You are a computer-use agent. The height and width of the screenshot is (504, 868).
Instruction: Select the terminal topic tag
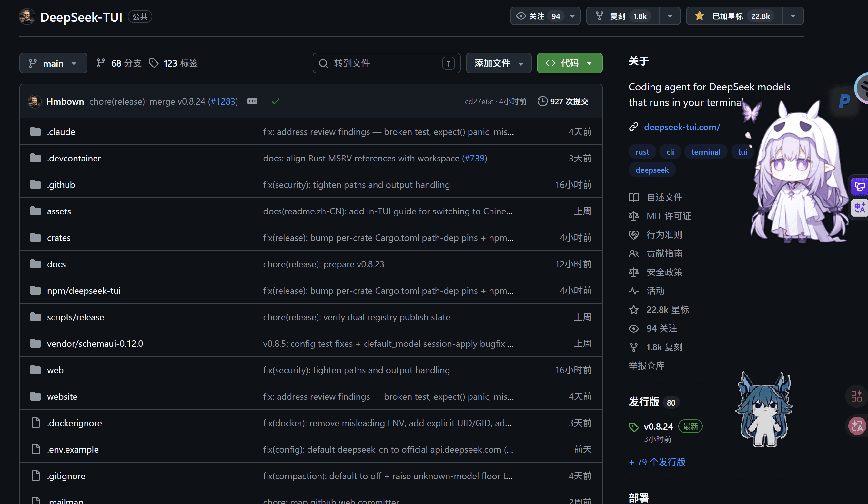(705, 152)
